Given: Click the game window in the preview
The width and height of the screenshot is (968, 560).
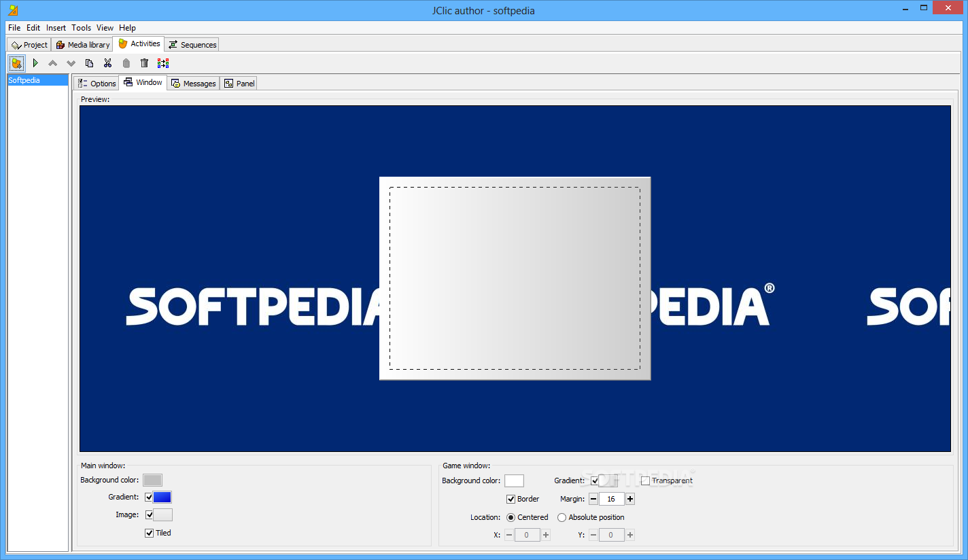Looking at the screenshot, I should coord(515,279).
